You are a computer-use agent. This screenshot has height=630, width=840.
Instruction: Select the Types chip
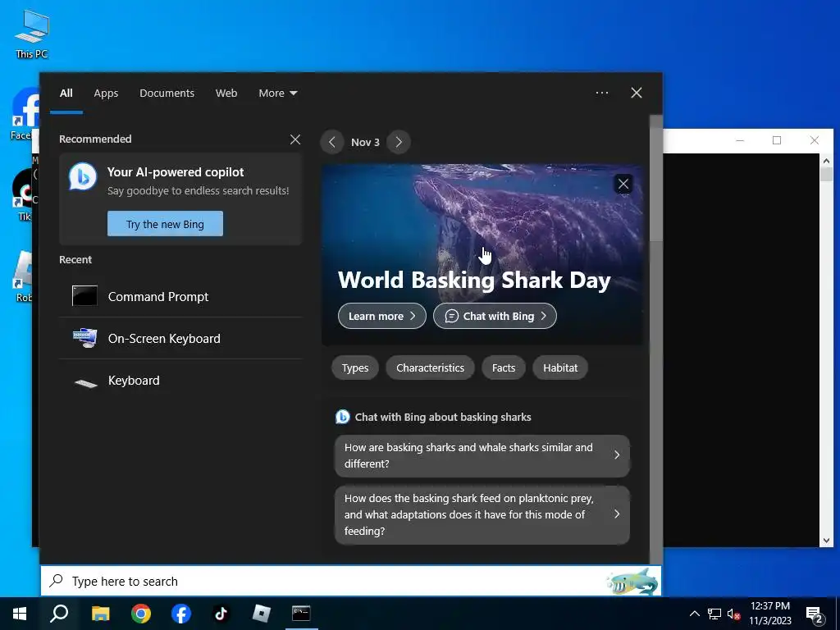(355, 368)
